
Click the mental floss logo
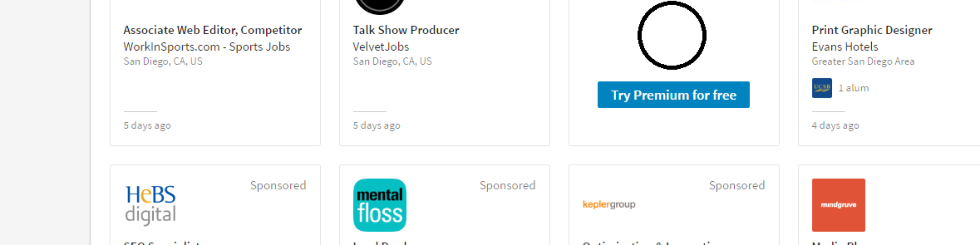point(380,205)
